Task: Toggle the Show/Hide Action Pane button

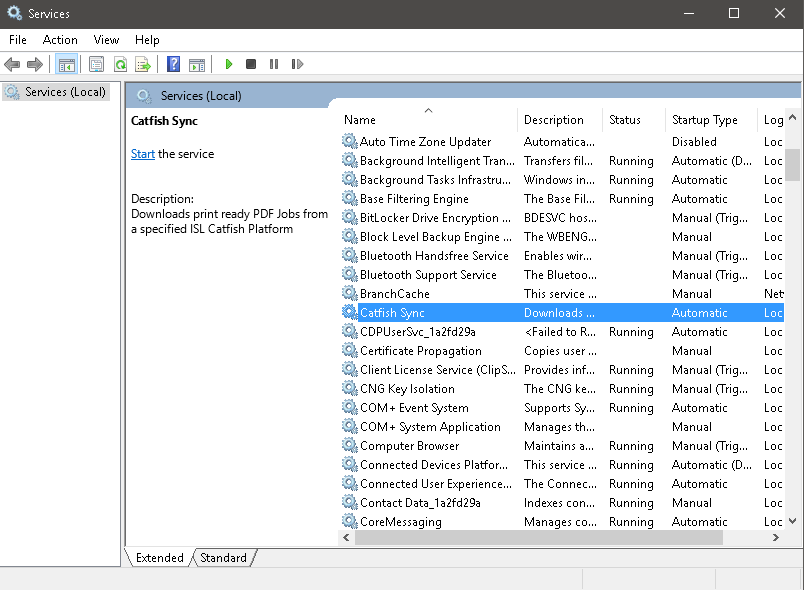Action: click(x=197, y=65)
